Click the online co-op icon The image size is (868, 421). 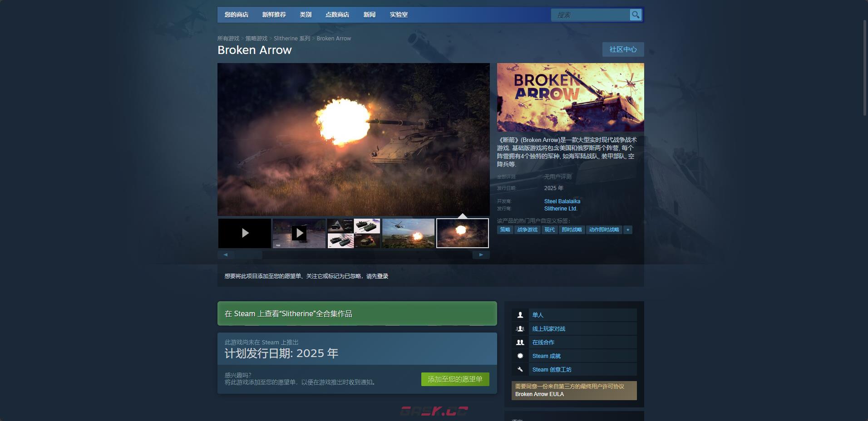520,343
